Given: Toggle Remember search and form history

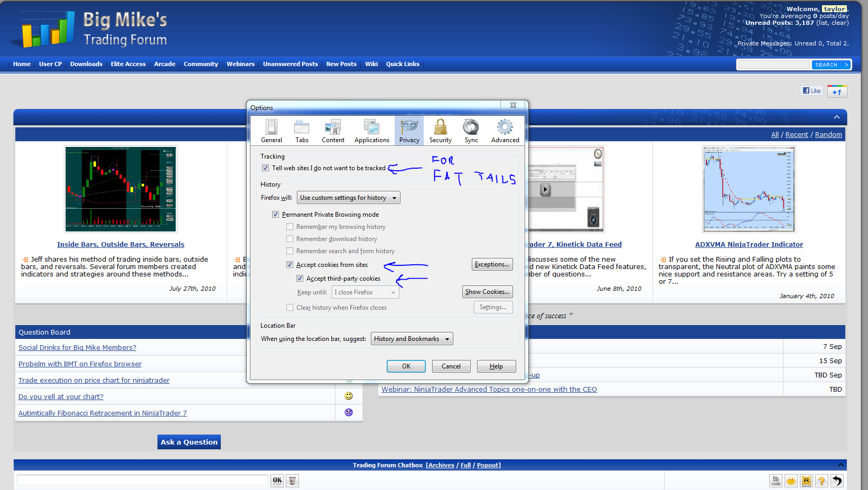Looking at the screenshot, I should tap(290, 251).
